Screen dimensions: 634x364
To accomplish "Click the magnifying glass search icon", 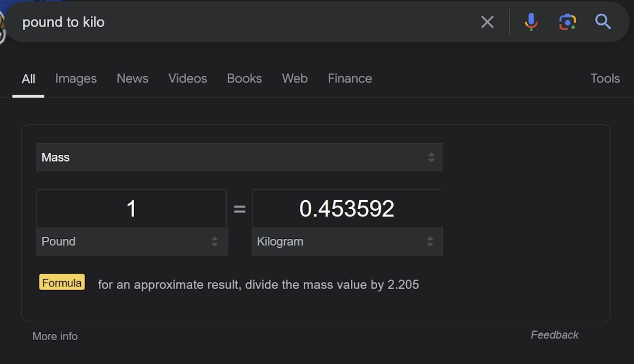I will coord(603,22).
